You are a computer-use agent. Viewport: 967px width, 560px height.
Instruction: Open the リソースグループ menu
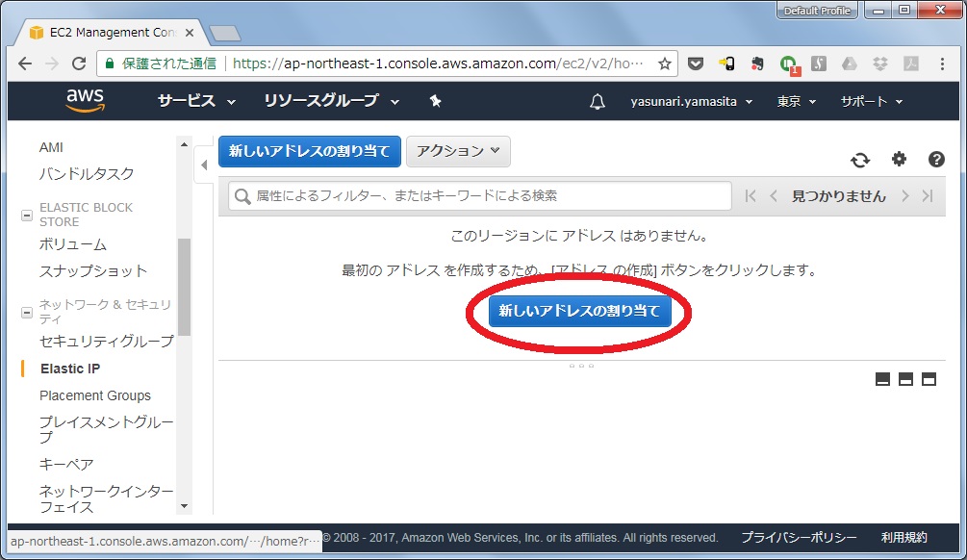point(331,101)
